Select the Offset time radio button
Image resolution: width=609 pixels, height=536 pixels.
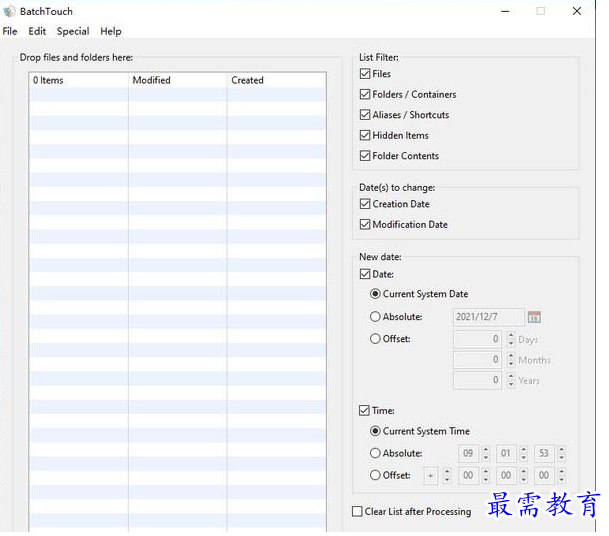pyautogui.click(x=375, y=475)
